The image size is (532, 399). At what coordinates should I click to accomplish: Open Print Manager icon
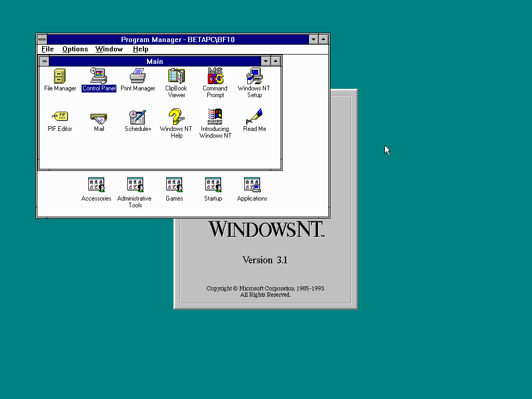(138, 76)
